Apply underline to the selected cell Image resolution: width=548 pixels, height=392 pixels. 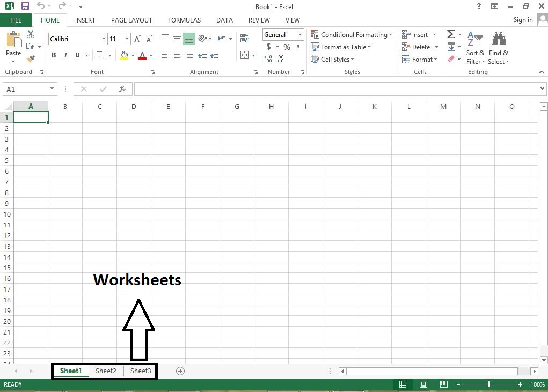click(x=76, y=55)
